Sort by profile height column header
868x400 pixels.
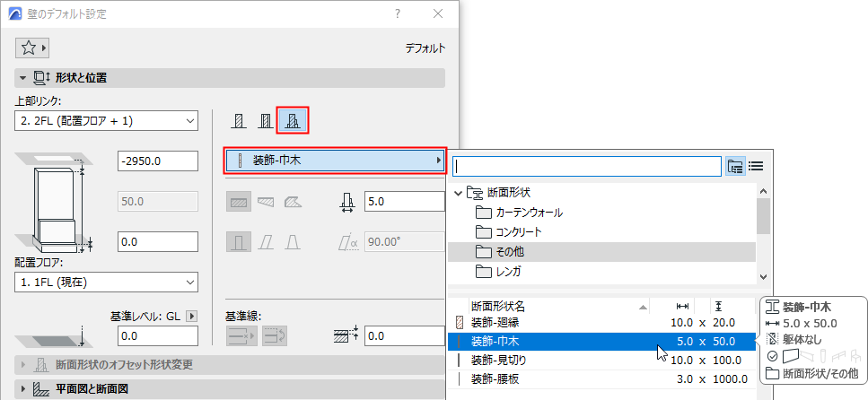(718, 306)
